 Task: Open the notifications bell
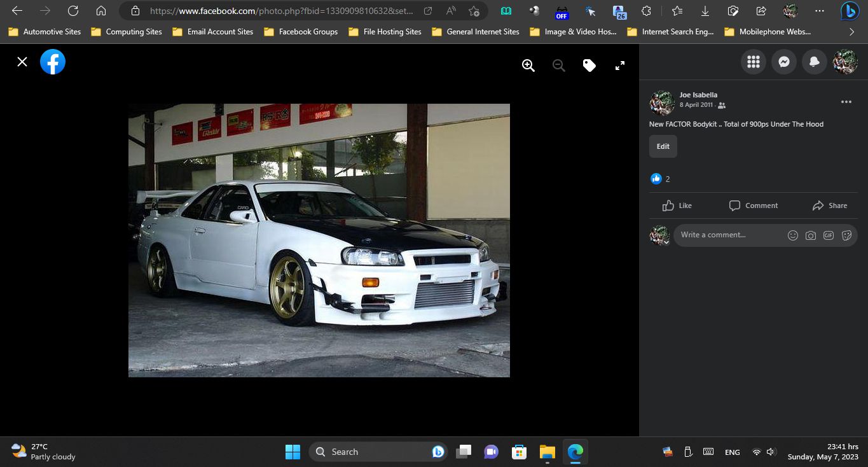(x=814, y=61)
